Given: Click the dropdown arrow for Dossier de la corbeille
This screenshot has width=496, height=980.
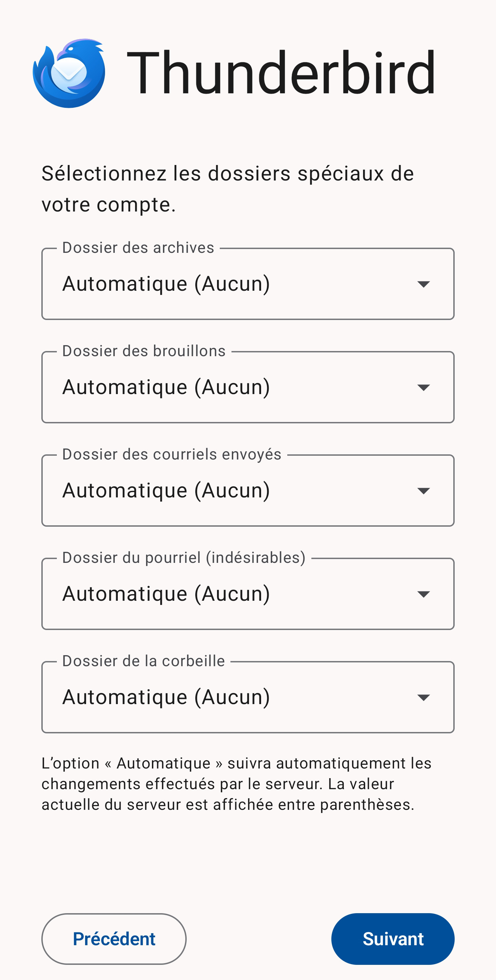Looking at the screenshot, I should pyautogui.click(x=423, y=697).
